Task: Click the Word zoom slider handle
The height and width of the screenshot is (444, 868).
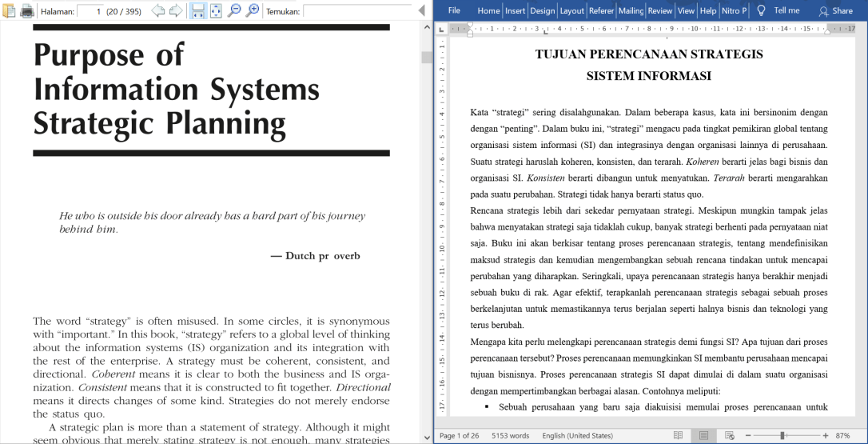Action: (782, 436)
